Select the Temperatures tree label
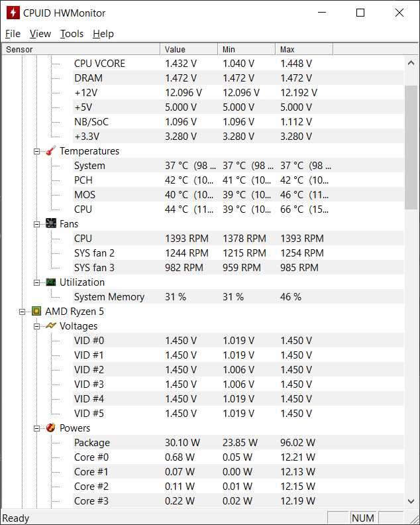Image resolution: width=420 pixels, height=525 pixels. click(x=89, y=151)
